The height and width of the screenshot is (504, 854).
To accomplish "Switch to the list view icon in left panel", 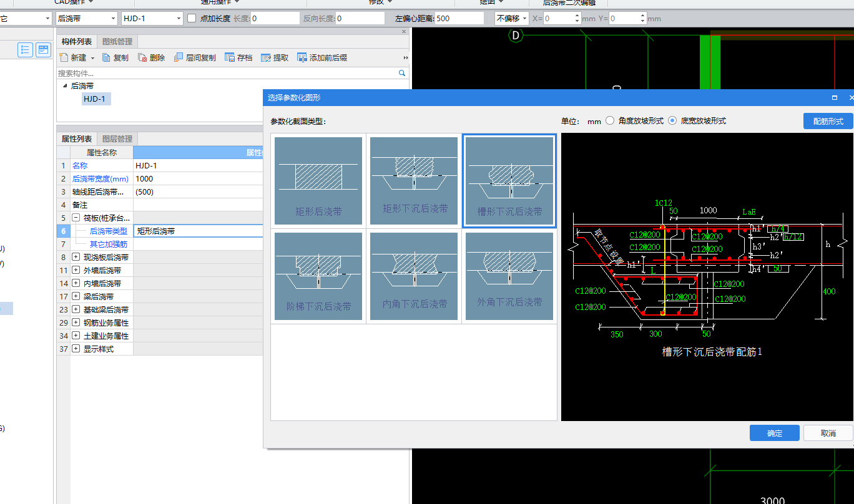I will pyautogui.click(x=26, y=50).
